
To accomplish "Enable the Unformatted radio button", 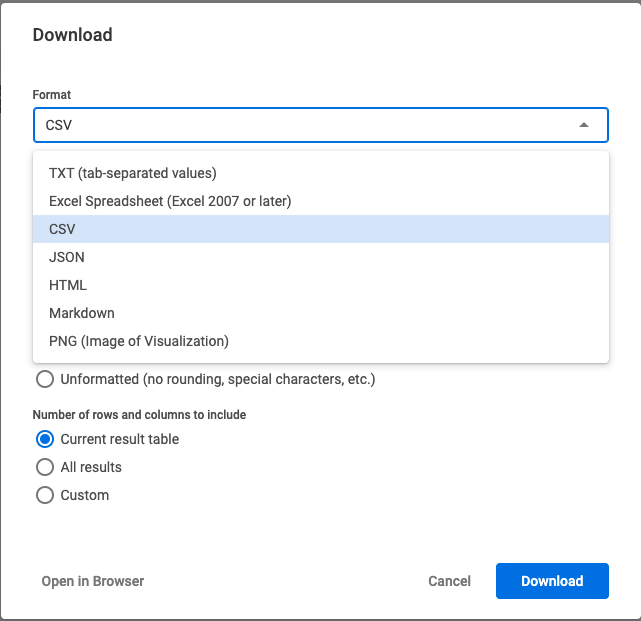I will point(45,379).
